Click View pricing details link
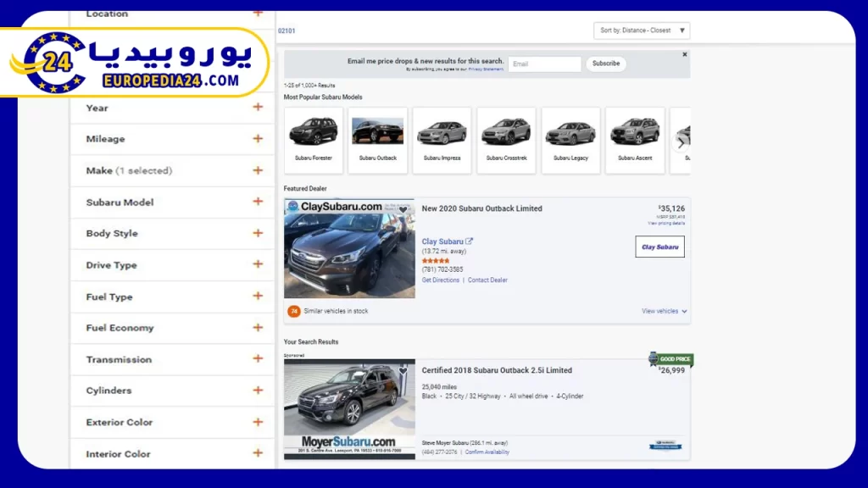 [x=666, y=224]
